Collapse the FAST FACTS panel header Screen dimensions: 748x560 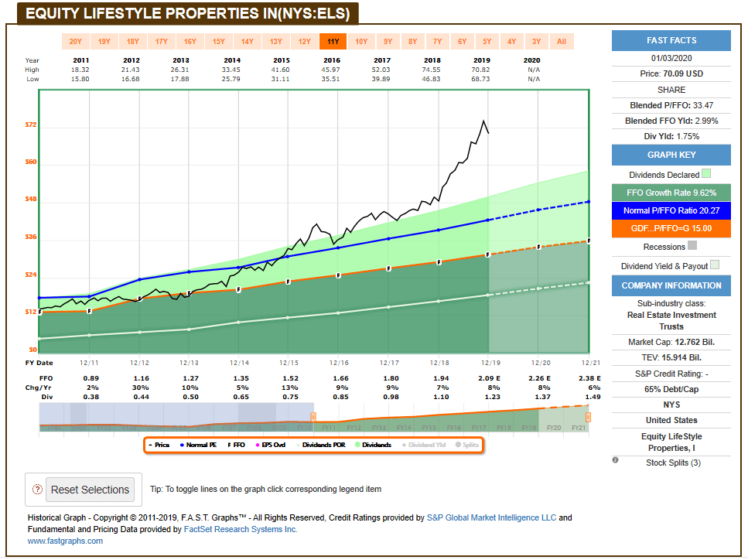pos(671,40)
